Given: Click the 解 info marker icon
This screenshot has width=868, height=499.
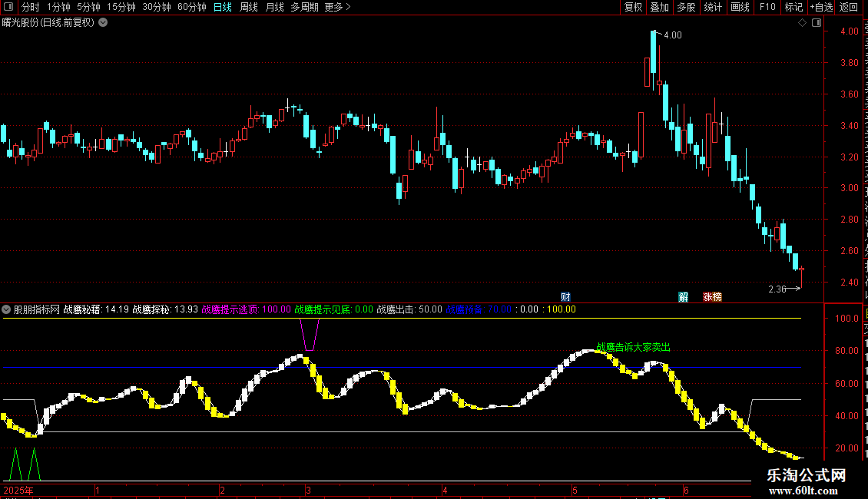Looking at the screenshot, I should (x=684, y=297).
